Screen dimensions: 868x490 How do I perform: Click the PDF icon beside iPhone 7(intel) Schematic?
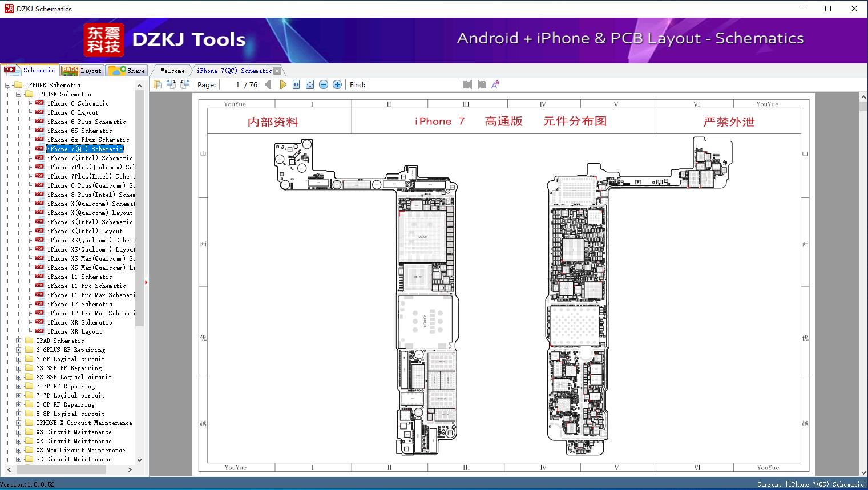[x=39, y=158]
